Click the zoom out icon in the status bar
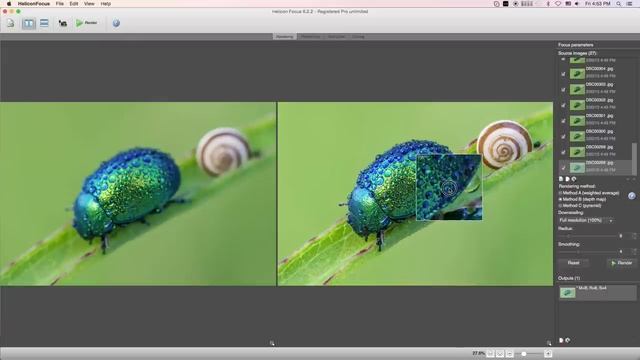Image resolution: width=640 pixels, height=360 pixels. click(509, 353)
